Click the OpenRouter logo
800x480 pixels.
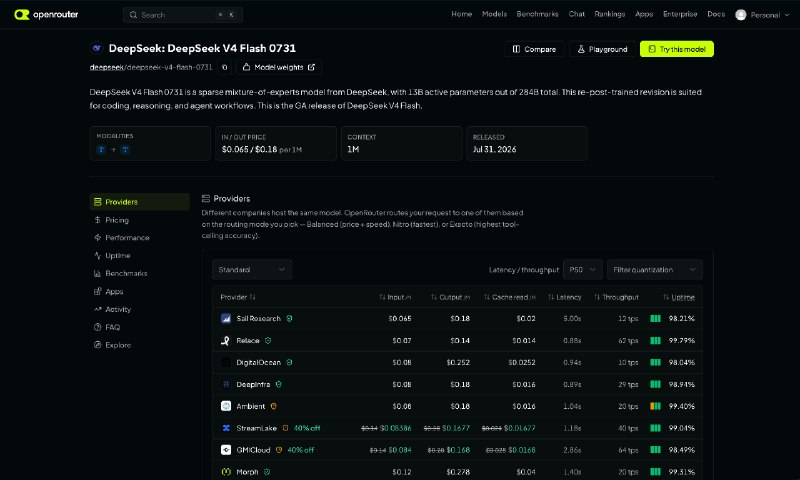(x=46, y=15)
